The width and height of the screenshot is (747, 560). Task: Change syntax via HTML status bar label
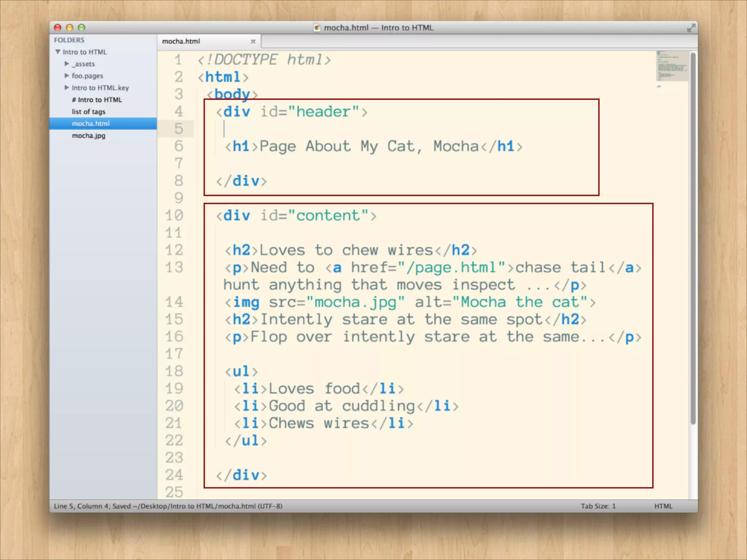[x=663, y=506]
